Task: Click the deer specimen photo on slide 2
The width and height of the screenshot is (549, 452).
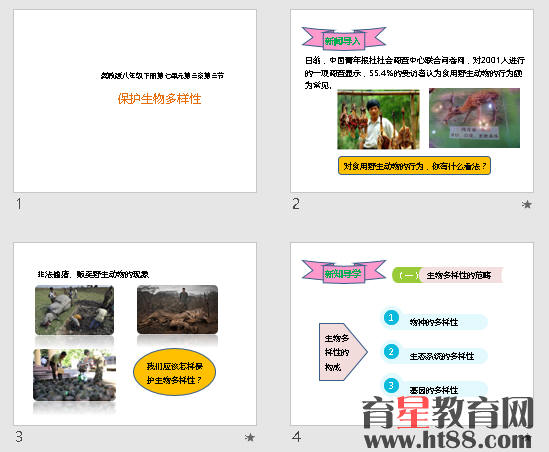Action: 474,118
